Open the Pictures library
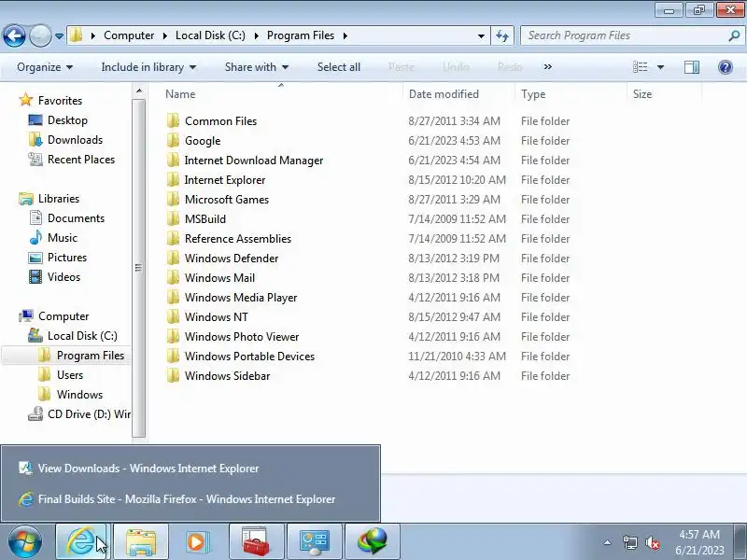 (x=58, y=257)
